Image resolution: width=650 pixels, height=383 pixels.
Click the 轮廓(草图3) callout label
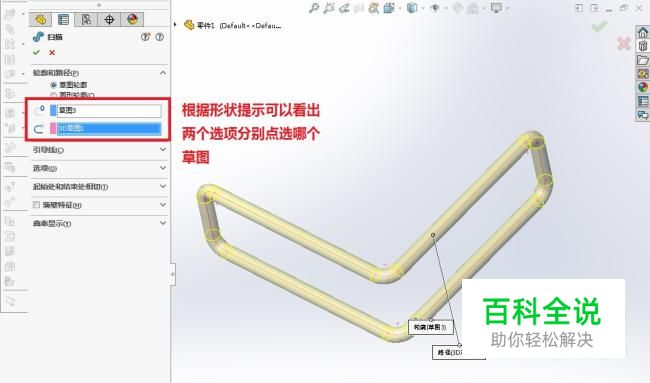click(x=430, y=327)
